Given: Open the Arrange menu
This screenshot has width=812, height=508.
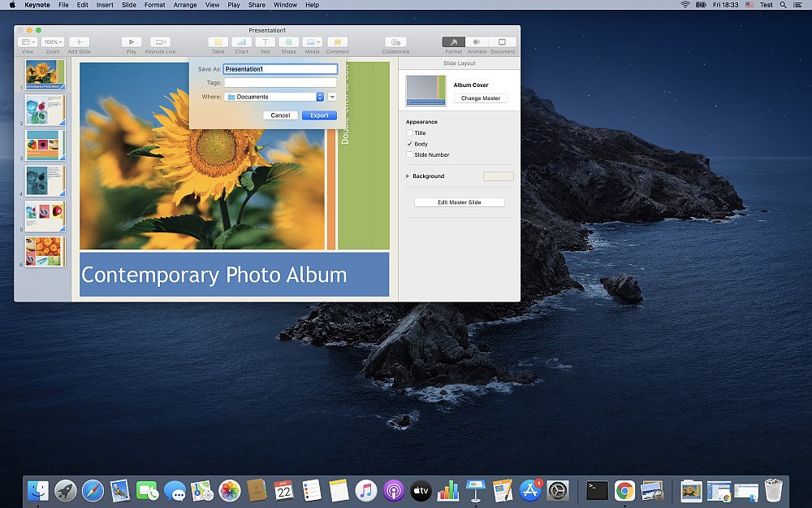Looking at the screenshot, I should 184,5.
